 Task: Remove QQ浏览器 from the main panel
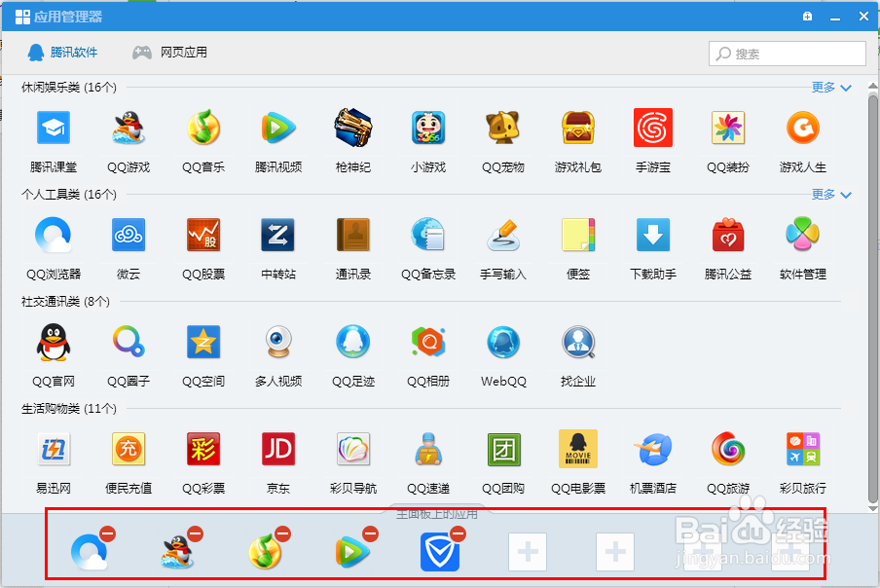pyautogui.click(x=108, y=533)
